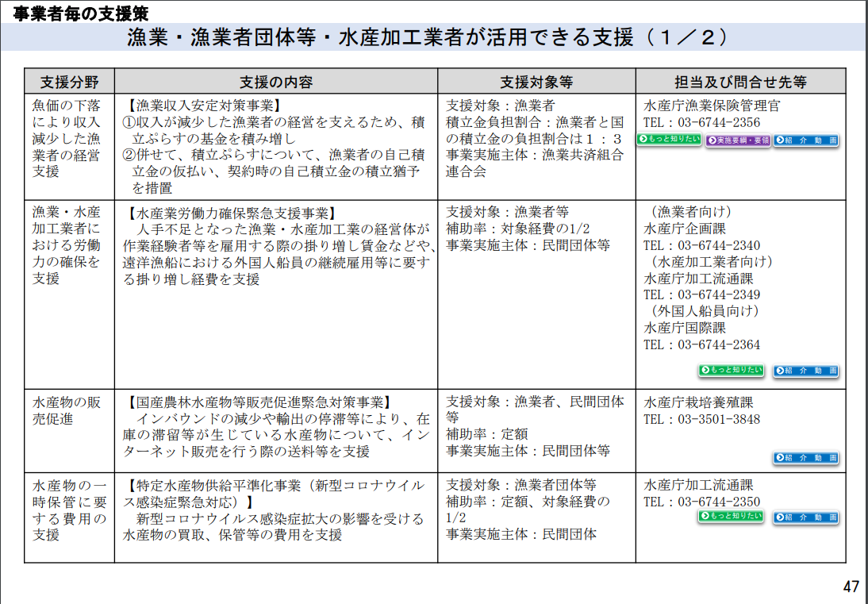Click phone number 03-6744-2350

click(x=719, y=502)
